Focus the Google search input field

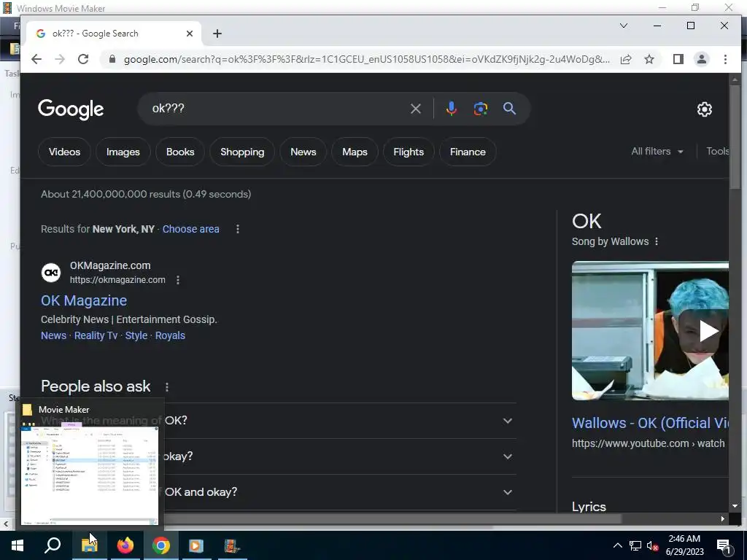pyautogui.click(x=276, y=109)
